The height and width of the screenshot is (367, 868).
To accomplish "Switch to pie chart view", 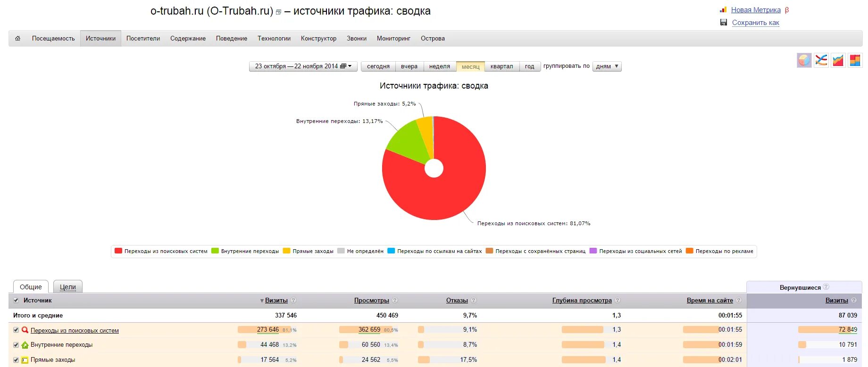I will [x=804, y=60].
